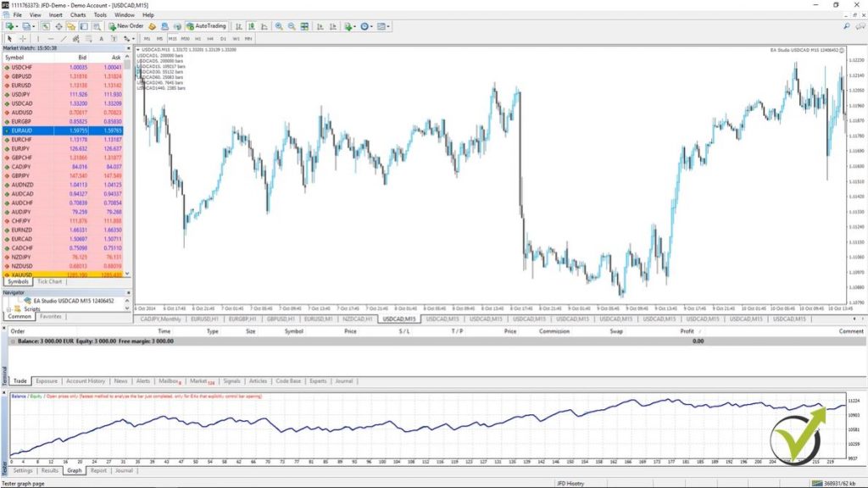Viewport: 868px width, 488px height.
Task: Switch chart to H4 timeframe
Action: [211, 38]
